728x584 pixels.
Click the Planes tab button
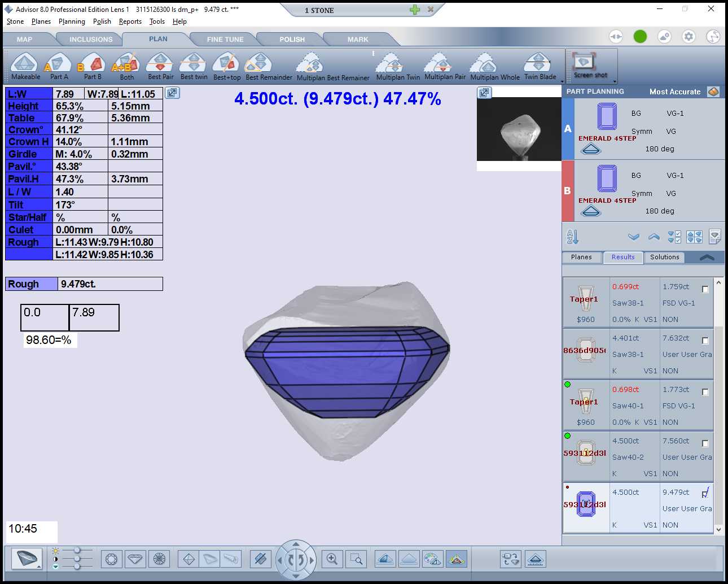click(581, 257)
